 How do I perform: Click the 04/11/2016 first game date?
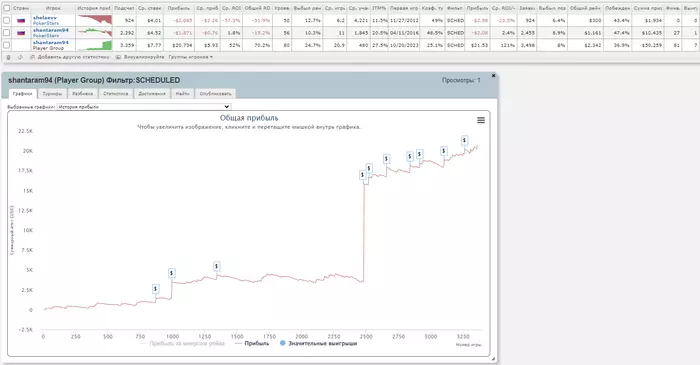pyautogui.click(x=404, y=33)
